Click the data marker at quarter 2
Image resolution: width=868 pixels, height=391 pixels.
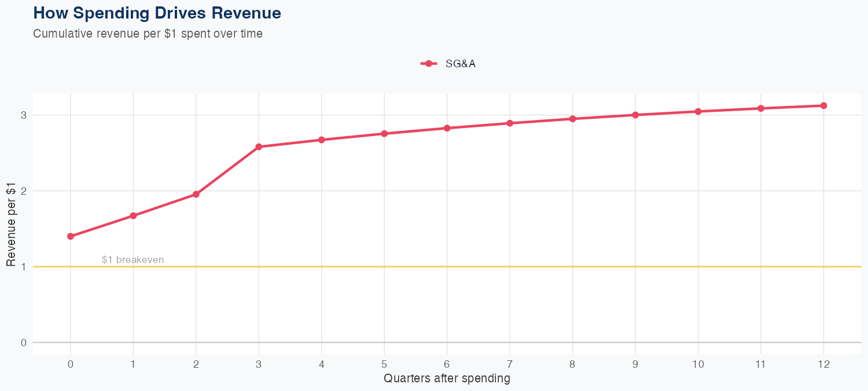[x=196, y=194]
